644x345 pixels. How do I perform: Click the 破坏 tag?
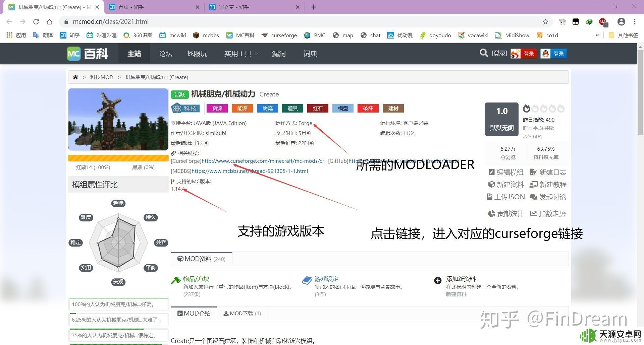pos(368,108)
